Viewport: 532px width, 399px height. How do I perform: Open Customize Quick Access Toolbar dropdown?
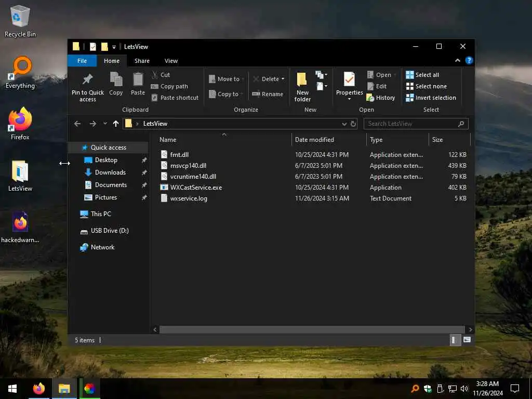pos(114,47)
